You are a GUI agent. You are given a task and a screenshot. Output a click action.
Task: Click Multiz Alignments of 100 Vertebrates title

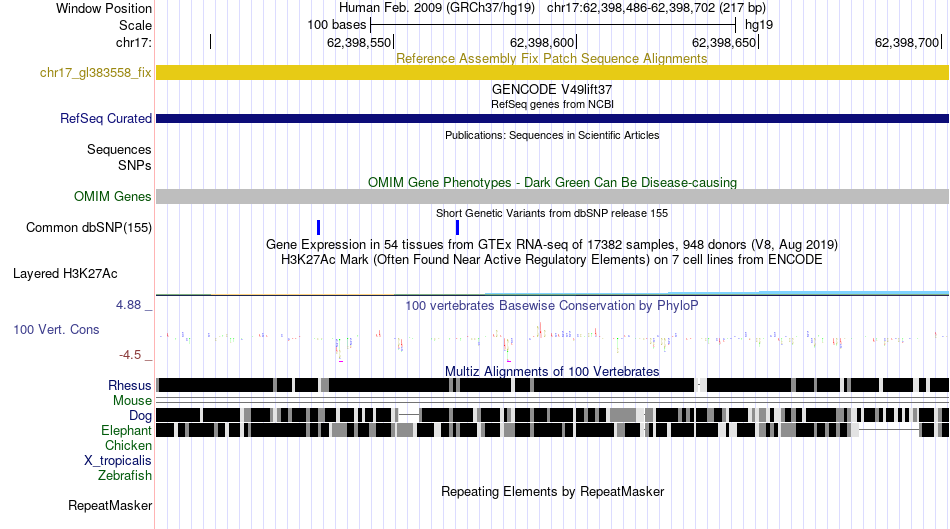pos(552,371)
